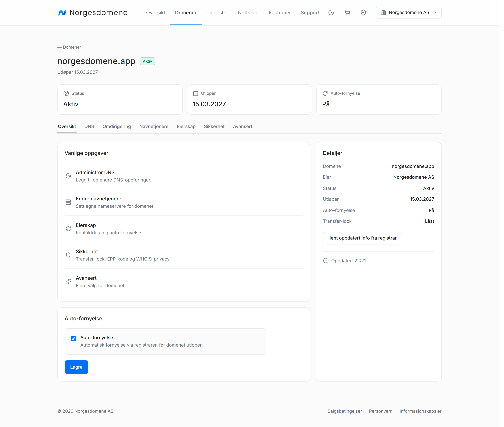Open Support in top navigation

tap(310, 13)
